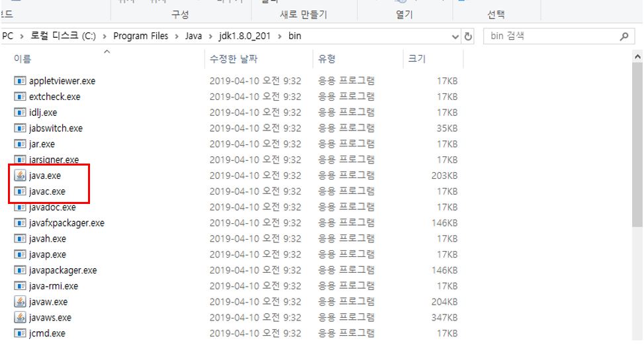644x345 pixels.
Task: Select file name javadoc.exe
Action: pyautogui.click(x=52, y=207)
